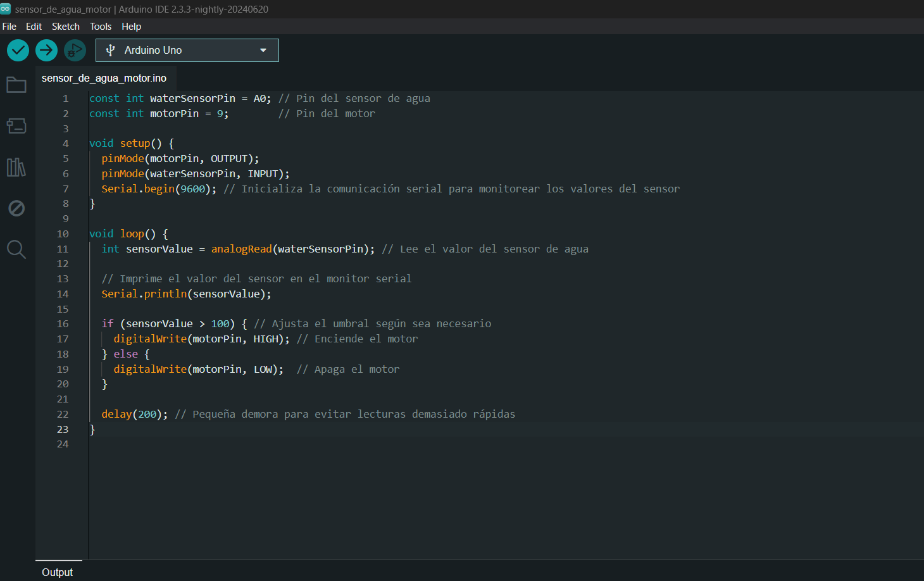Click the 'void setup()' line

[132, 144]
